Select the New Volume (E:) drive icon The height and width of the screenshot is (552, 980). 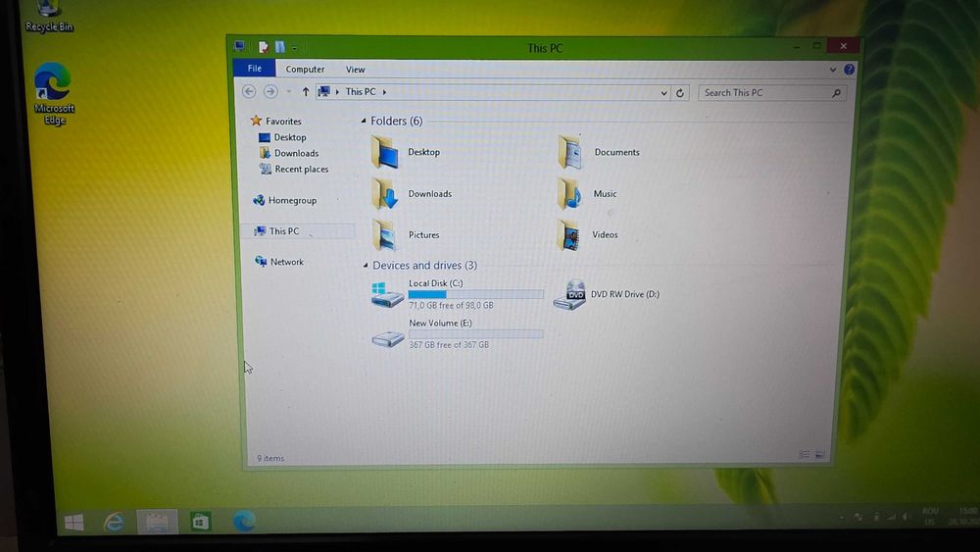tap(388, 338)
